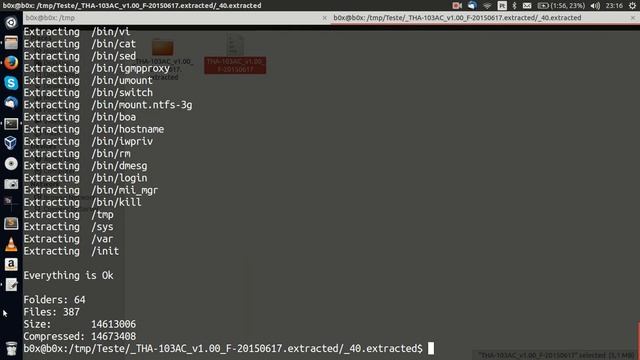Click the file manager selection status text
This screenshot has width=640, height=360.
pos(556,356)
